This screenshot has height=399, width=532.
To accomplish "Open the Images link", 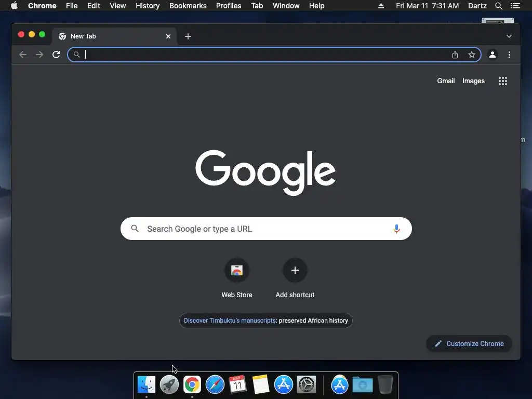I will point(473,81).
